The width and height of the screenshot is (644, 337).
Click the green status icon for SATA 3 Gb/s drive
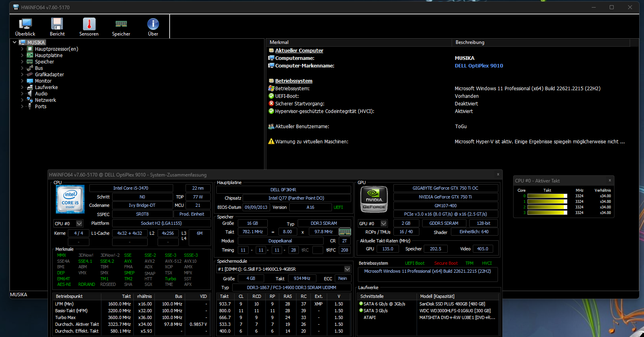pyautogui.click(x=361, y=310)
